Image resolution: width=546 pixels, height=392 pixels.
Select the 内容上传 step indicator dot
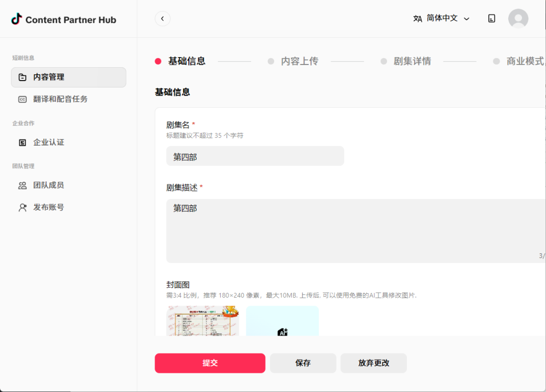271,61
